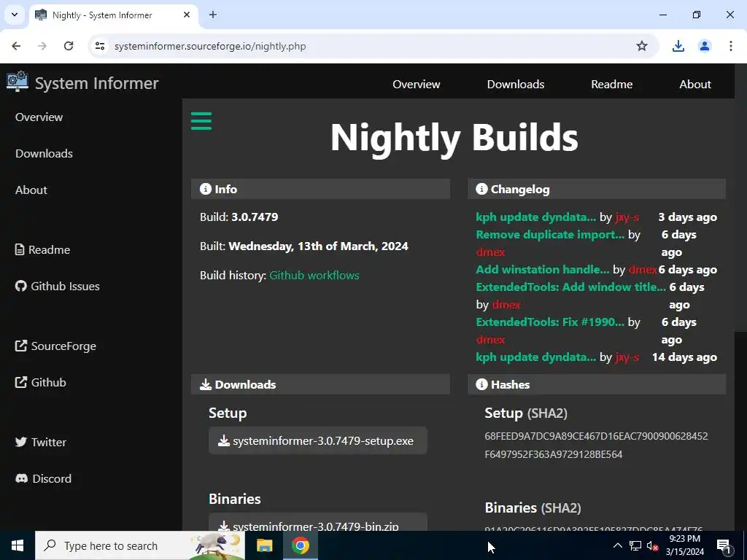
Task: Open Add winstation handle commit link
Action: (x=543, y=270)
